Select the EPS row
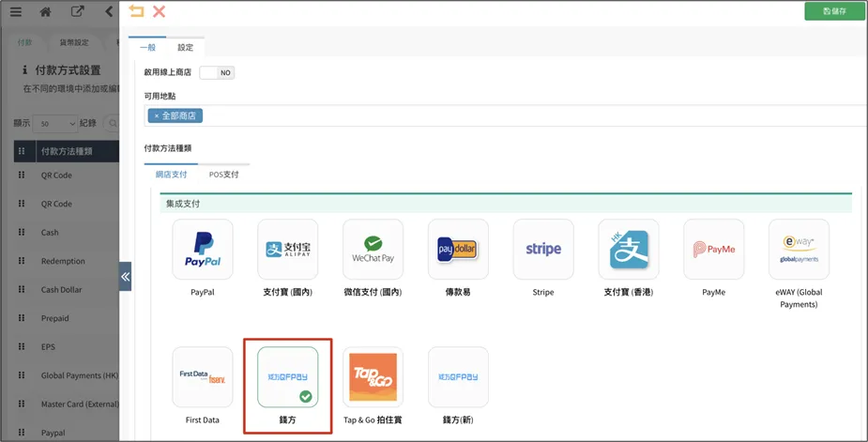The image size is (868, 442). pos(67,346)
